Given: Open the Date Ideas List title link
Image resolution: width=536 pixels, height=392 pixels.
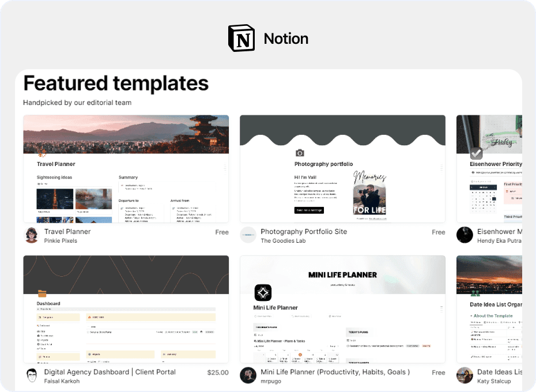Looking at the screenshot, I should tap(500, 372).
